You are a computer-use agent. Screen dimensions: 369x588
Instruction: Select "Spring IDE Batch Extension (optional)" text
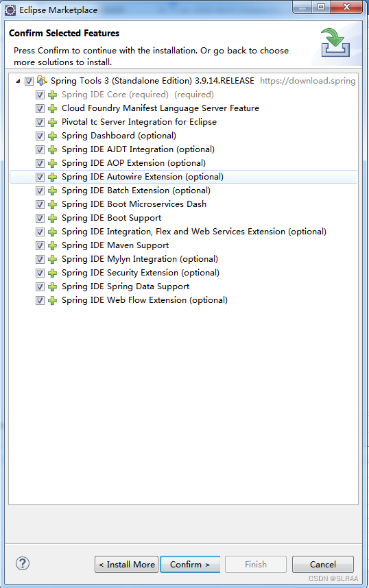click(x=136, y=190)
